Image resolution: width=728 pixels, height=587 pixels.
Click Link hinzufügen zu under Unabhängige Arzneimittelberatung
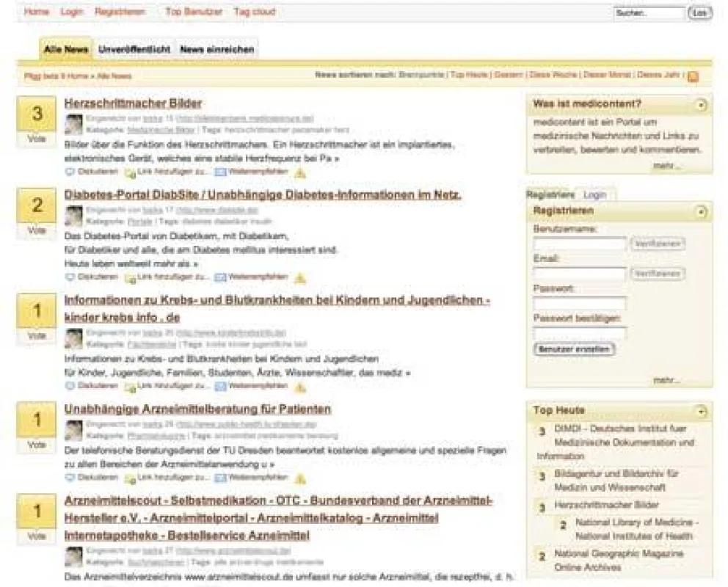167,478
